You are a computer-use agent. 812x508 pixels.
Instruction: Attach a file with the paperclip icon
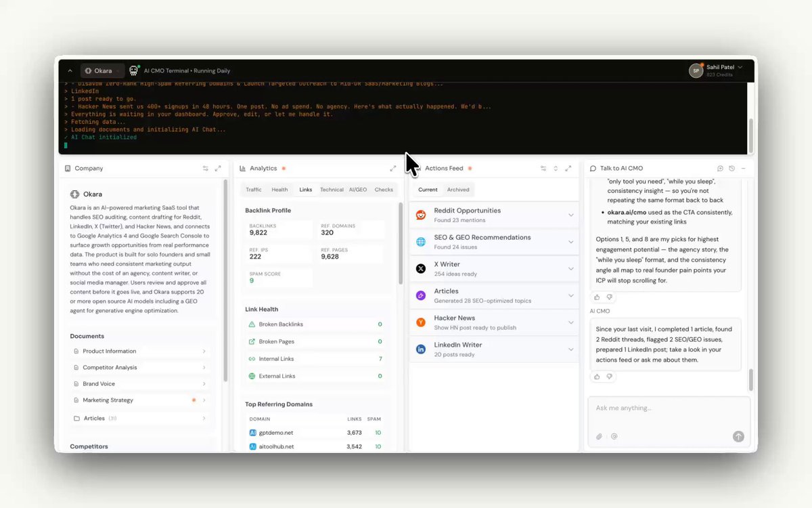599,437
